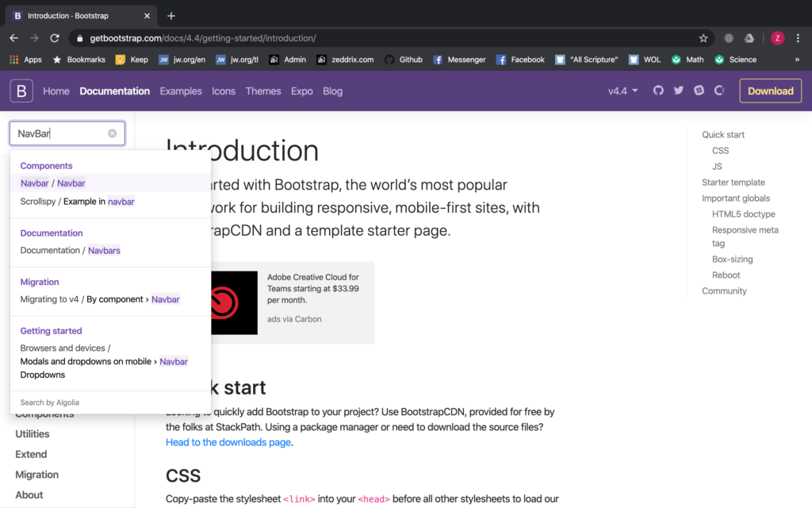
Task: Open the zeddrix.com bookmark
Action: coord(345,60)
